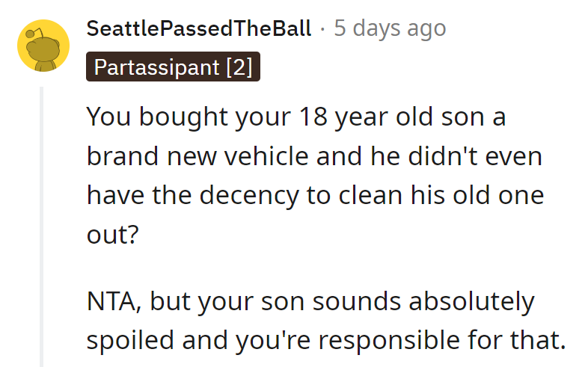Click the paragraph starting "You bought your"
Screen dimensions: 588x367
[x=314, y=175]
